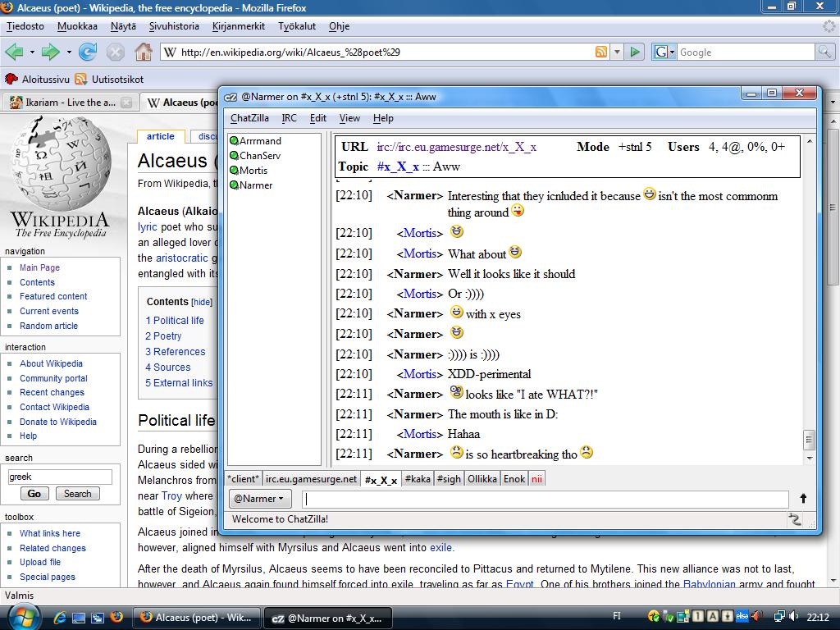Click the #x_X_x link in the Topic
This screenshot has height=630, width=840.
tap(398, 167)
